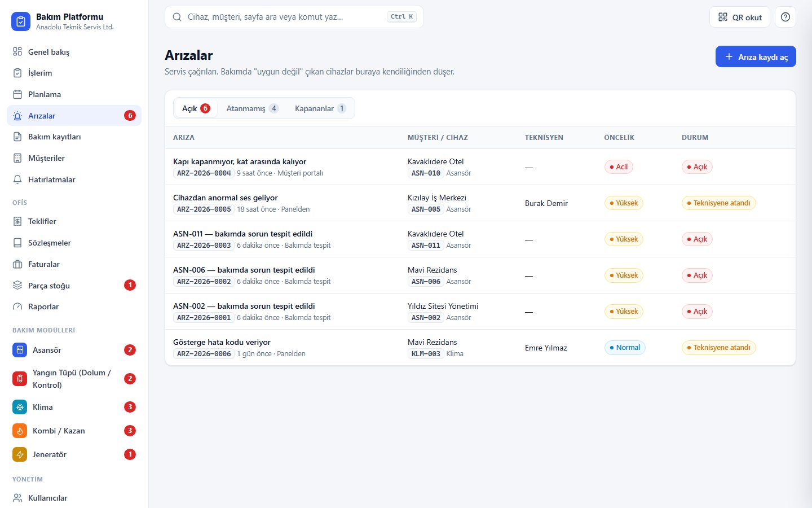Open the Jeneratör lightning icon
The image size is (812, 508).
(x=20, y=454)
